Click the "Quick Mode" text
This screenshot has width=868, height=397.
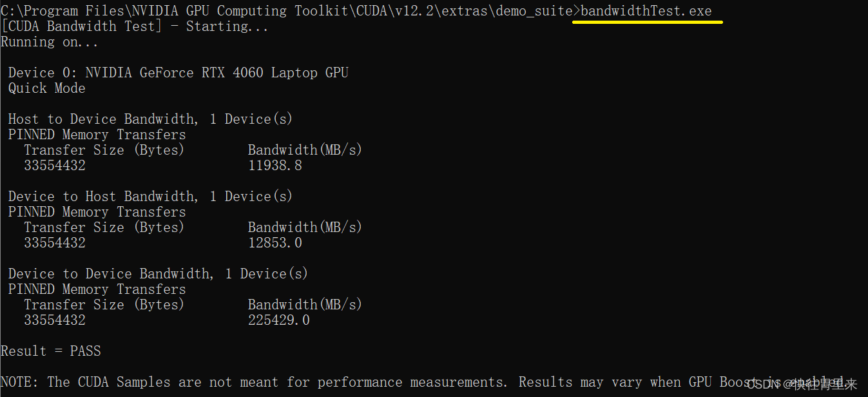click(x=46, y=88)
